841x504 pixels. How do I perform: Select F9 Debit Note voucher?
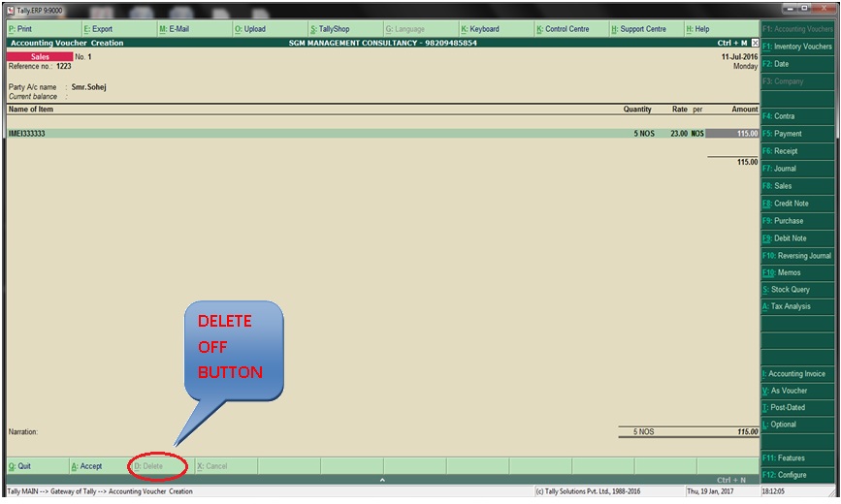coord(797,238)
